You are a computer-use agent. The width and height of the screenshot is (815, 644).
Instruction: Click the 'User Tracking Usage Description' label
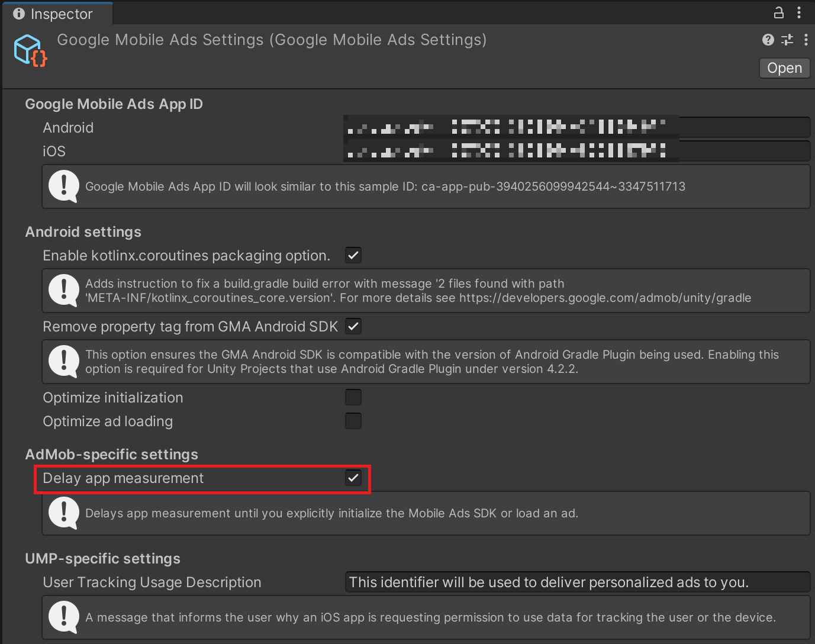pyautogui.click(x=152, y=582)
